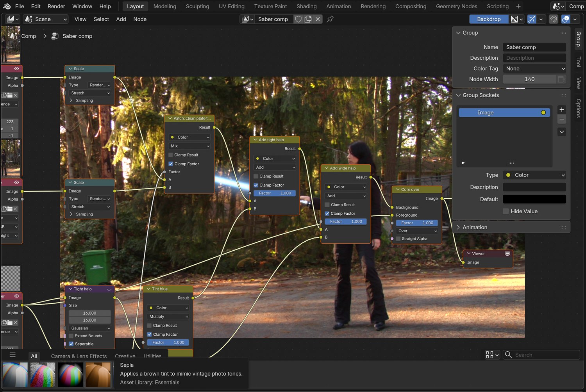Click the asset Search field
586x392 pixels.
(541, 355)
